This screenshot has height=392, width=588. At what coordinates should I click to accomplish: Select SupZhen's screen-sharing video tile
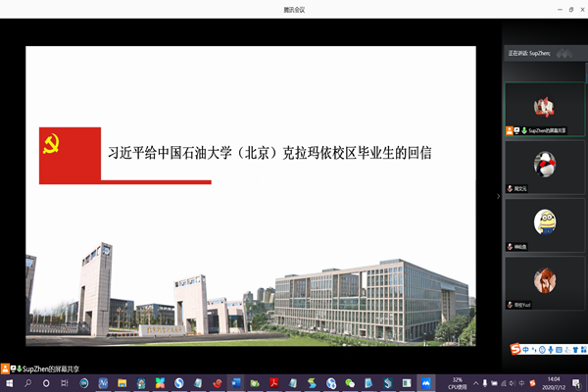[x=545, y=108]
